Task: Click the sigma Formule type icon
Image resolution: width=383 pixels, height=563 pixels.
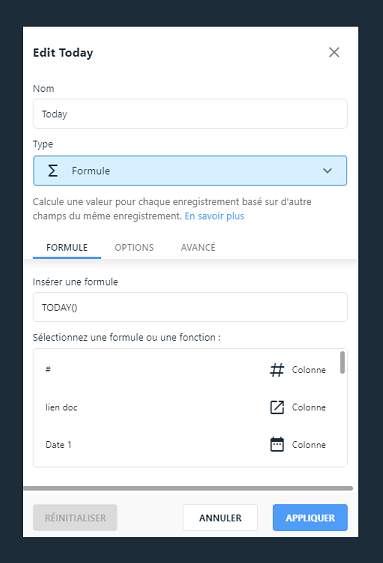Action: [53, 171]
